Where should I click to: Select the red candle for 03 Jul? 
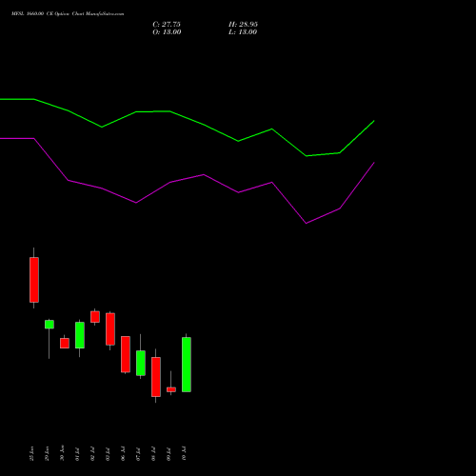(x=110, y=328)
